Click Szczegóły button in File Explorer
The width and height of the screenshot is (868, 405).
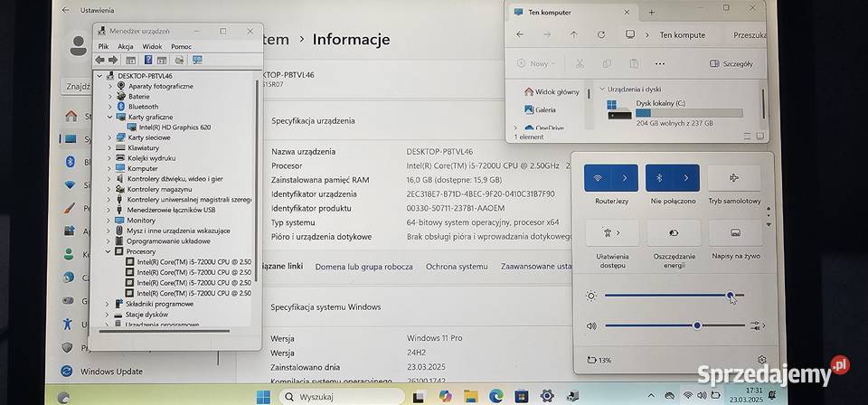click(x=731, y=63)
